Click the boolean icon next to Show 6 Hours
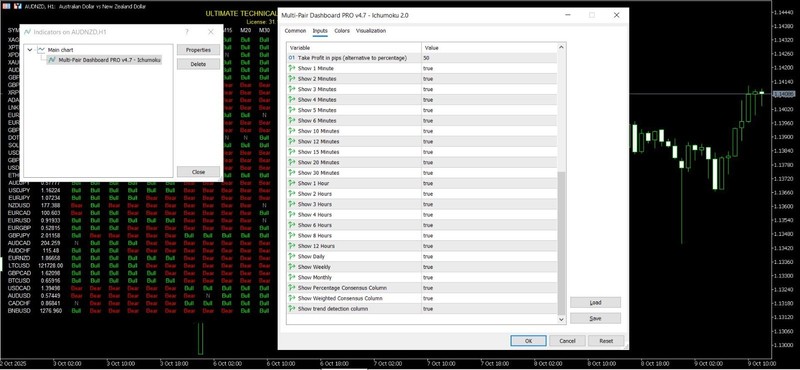The height and width of the screenshot is (370, 800). click(x=292, y=225)
